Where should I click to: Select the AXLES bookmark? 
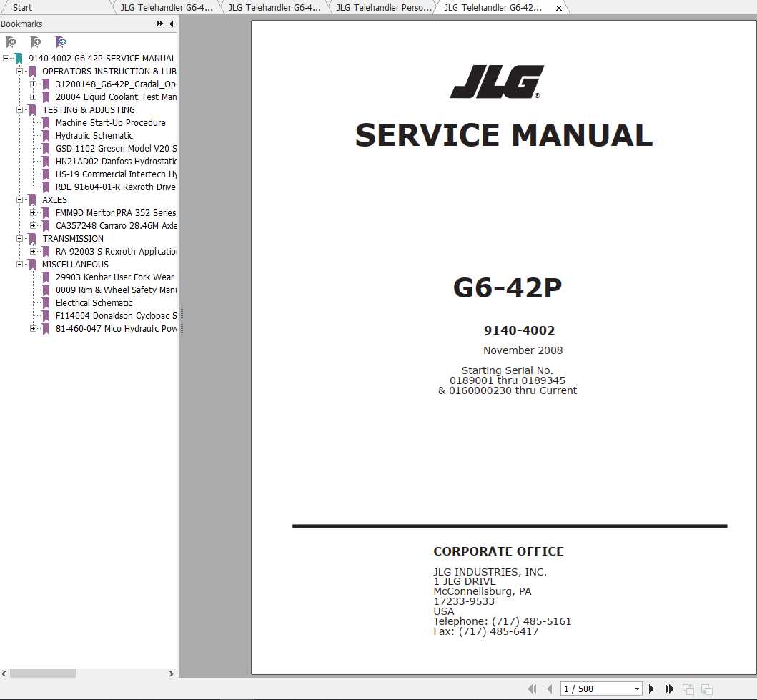[x=54, y=200]
